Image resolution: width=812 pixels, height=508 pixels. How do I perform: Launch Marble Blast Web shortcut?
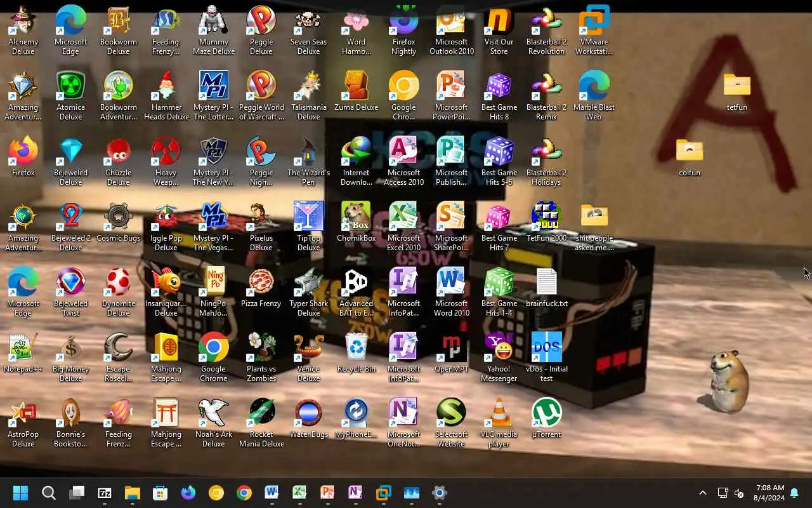[x=594, y=96]
